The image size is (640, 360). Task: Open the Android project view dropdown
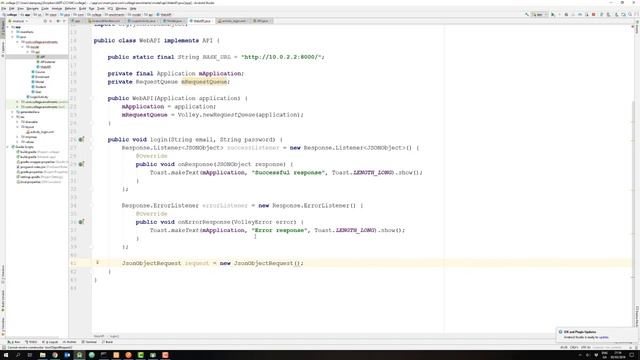[18, 21]
